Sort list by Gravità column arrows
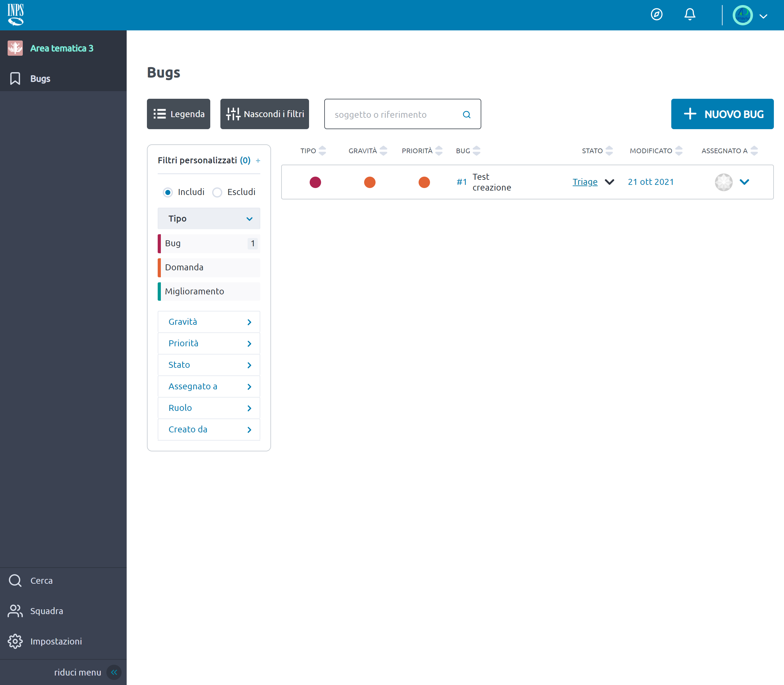 point(383,151)
